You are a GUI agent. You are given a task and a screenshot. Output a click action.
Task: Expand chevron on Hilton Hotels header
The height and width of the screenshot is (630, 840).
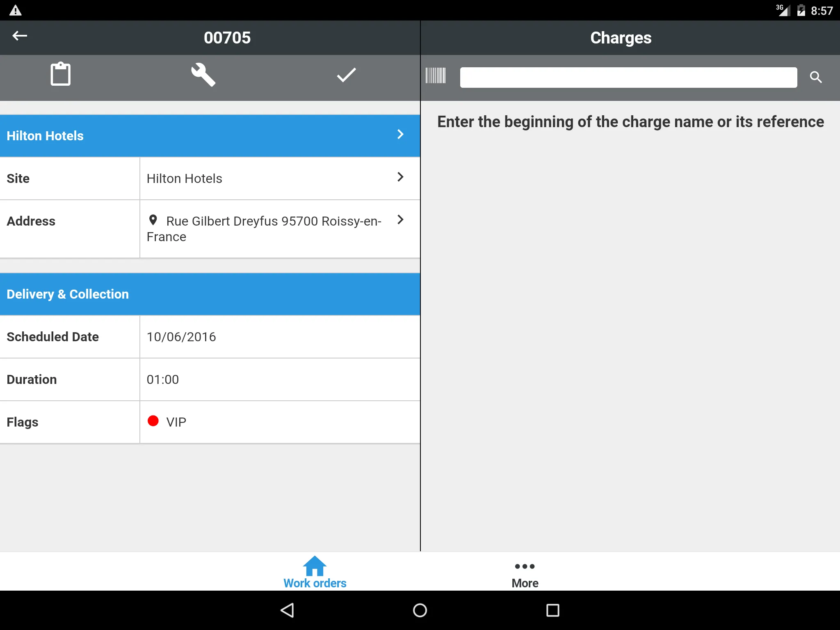[x=400, y=135]
